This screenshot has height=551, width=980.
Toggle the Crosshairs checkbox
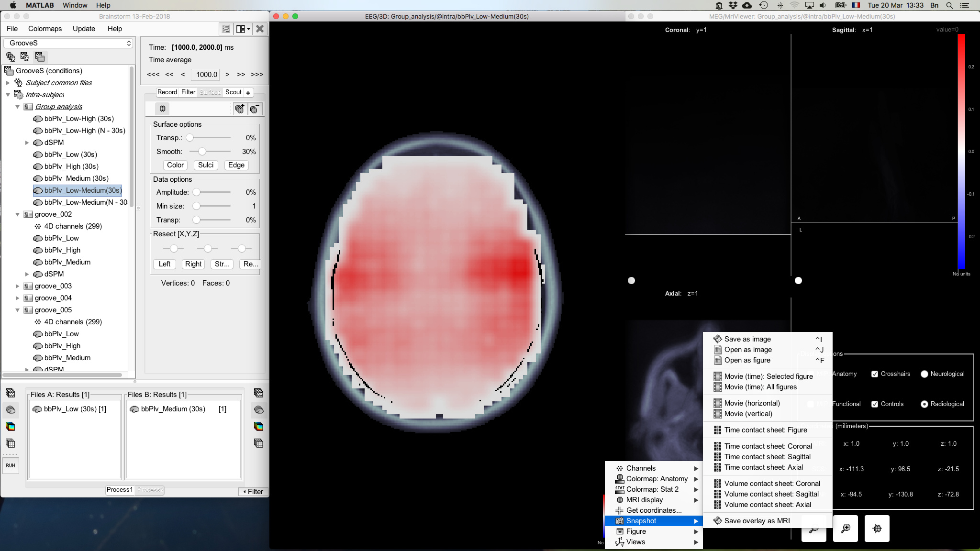(875, 374)
